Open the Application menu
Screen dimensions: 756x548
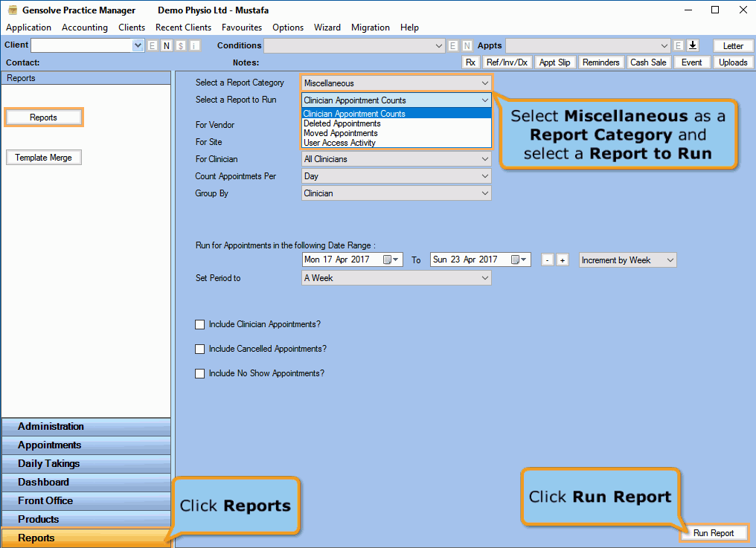(x=28, y=28)
